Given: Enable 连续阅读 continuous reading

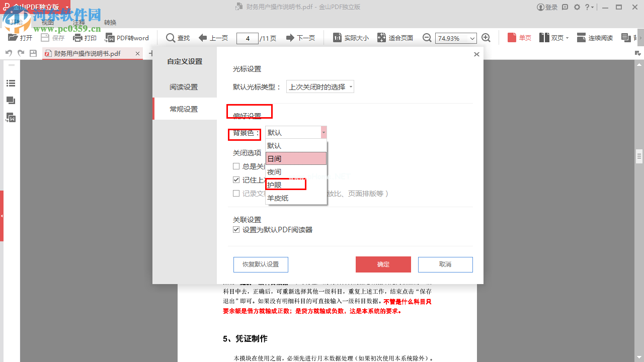Looking at the screenshot, I should click(x=595, y=38).
